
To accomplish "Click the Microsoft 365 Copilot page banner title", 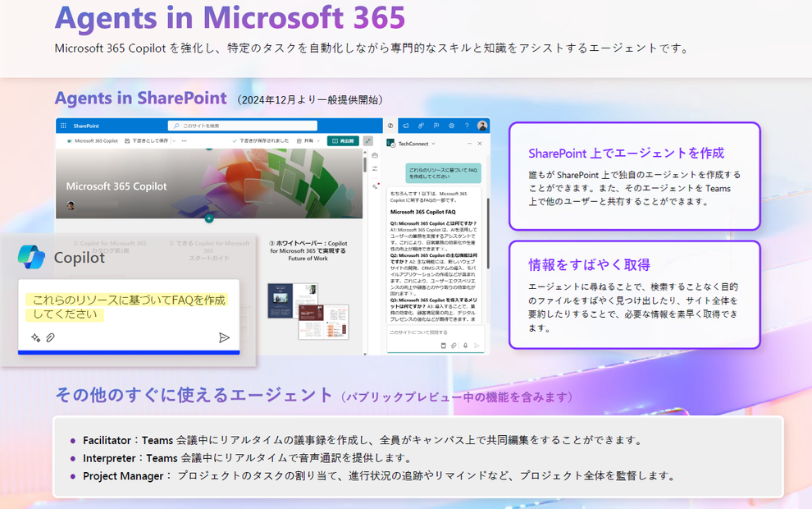I will (116, 186).
